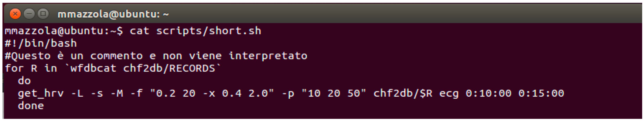Click the wfdbcat command text
The image size is (644, 122).
pos(93,68)
